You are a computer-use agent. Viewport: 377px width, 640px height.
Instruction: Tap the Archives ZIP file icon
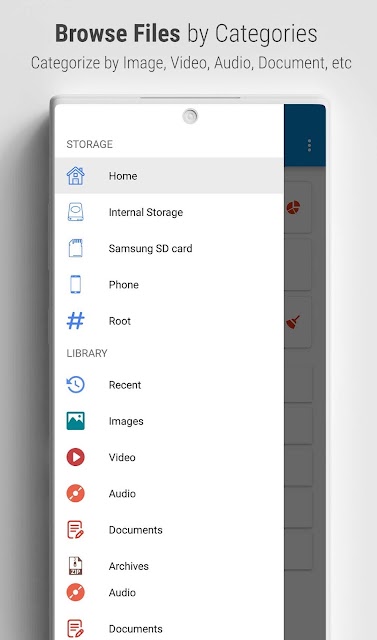pos(75,566)
